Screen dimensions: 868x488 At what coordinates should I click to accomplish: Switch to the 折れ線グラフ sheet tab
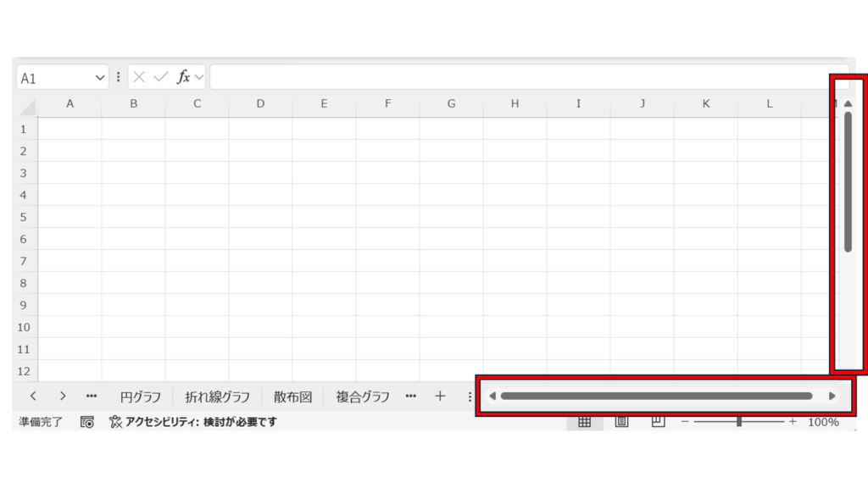coord(218,396)
